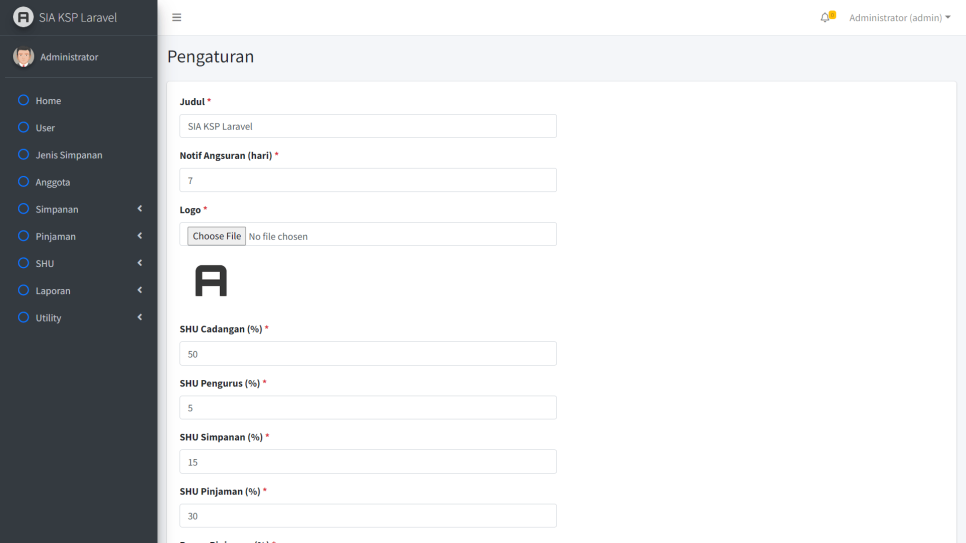
Task: Open the User menu item
Action: (78, 128)
